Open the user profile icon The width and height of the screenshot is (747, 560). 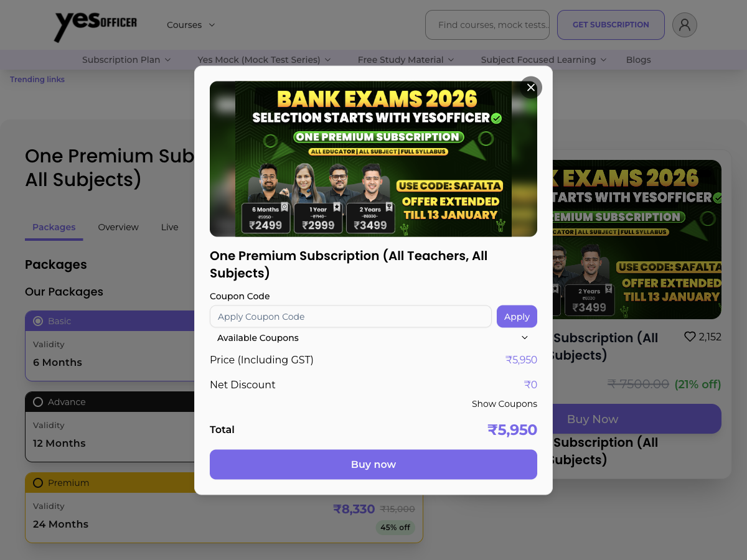(x=685, y=25)
